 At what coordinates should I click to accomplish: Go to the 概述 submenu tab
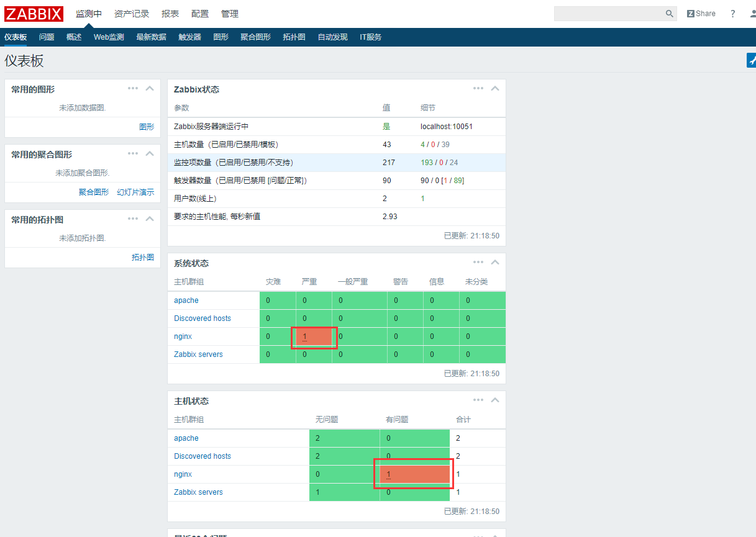(74, 37)
